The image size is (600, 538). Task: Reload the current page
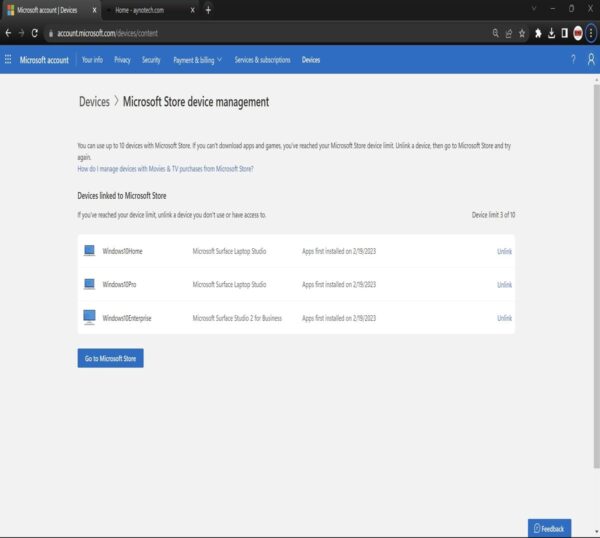point(35,33)
